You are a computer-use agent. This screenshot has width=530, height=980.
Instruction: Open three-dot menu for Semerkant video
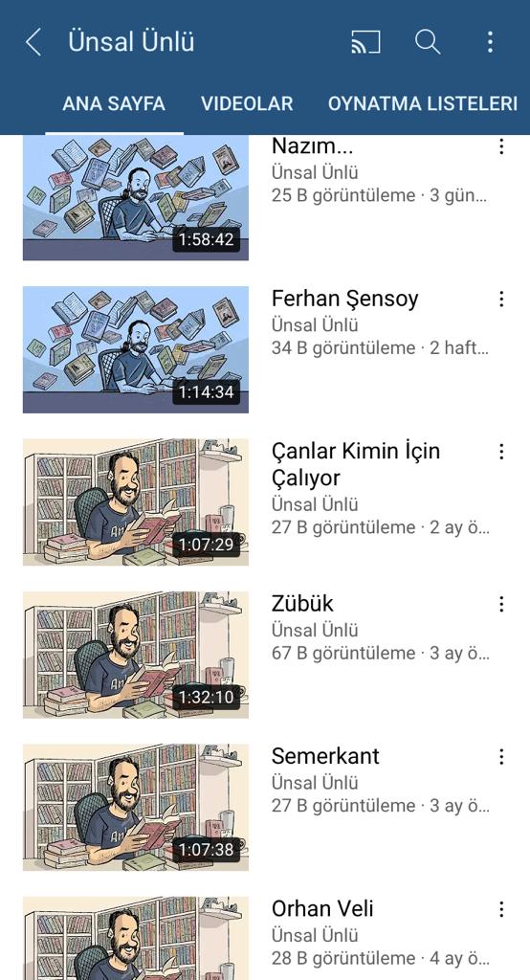(501, 757)
